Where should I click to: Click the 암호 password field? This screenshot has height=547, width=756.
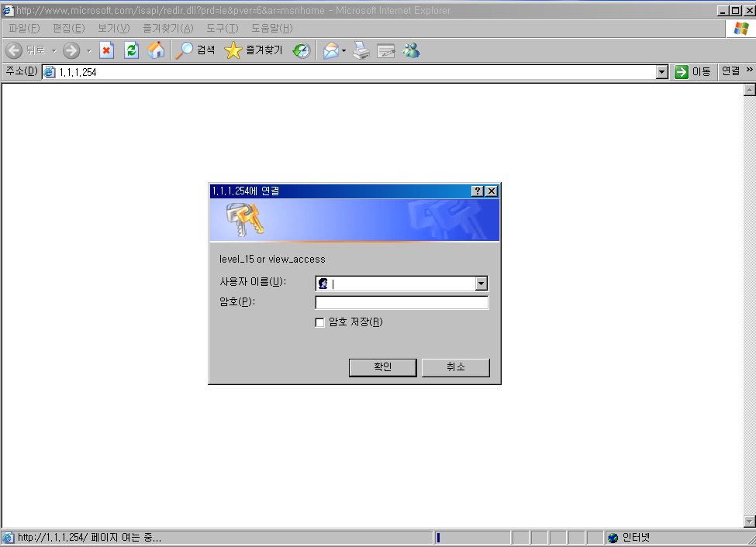tap(402, 303)
